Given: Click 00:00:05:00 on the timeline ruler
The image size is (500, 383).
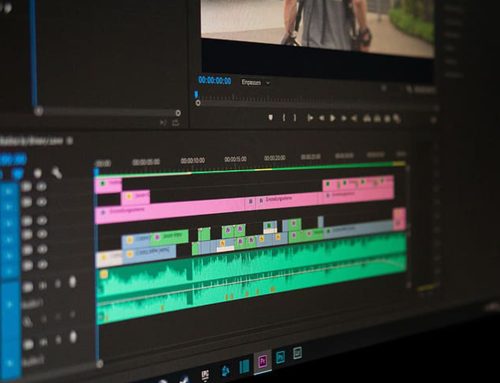Looking at the screenshot, I should 146,162.
